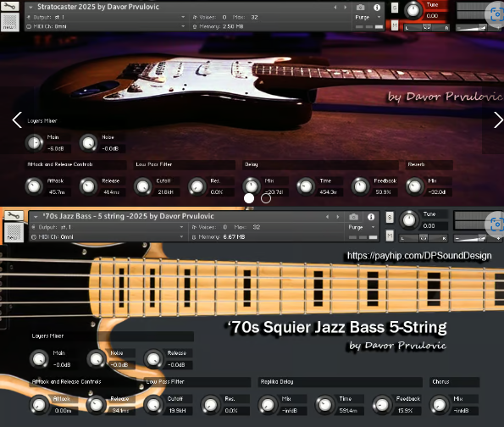Collapse the '70s Jazz Bass instrument header triangle

[36, 217]
